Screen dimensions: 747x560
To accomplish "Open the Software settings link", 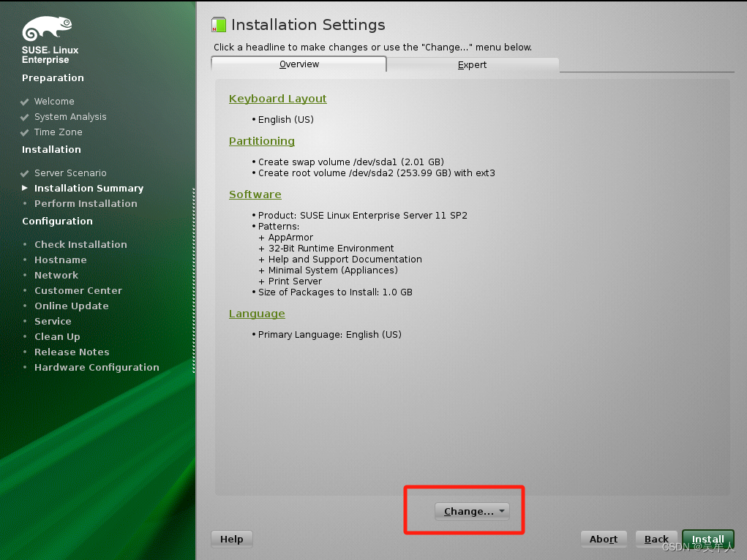I will tap(255, 194).
